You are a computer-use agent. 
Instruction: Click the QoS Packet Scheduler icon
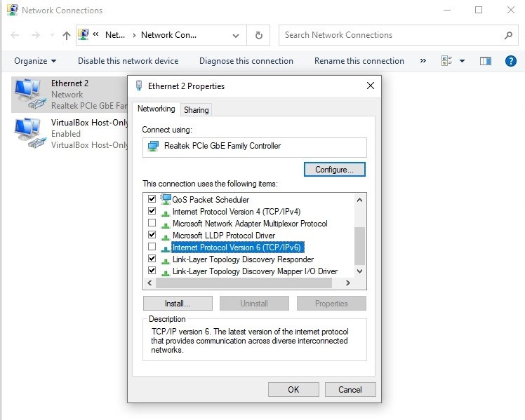[x=166, y=199]
